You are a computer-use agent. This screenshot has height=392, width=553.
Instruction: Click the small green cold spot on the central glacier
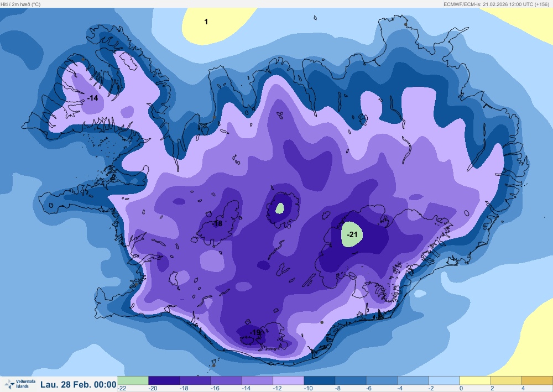pos(280,208)
